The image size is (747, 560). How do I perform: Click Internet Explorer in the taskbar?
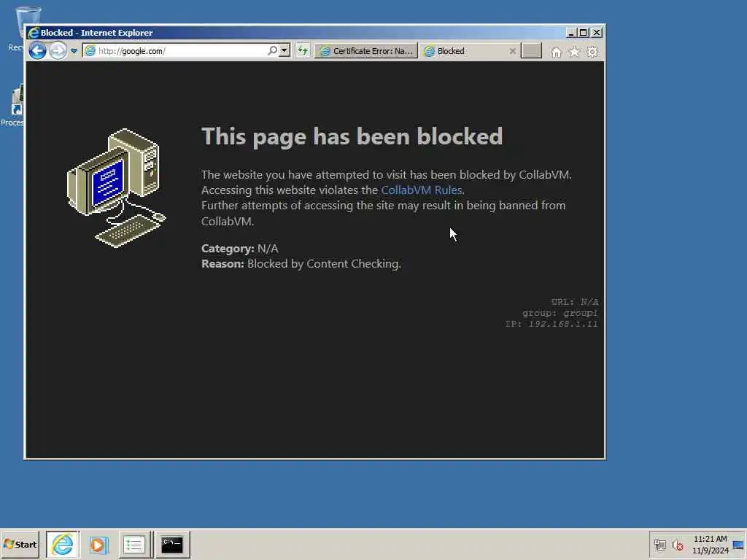(63, 544)
